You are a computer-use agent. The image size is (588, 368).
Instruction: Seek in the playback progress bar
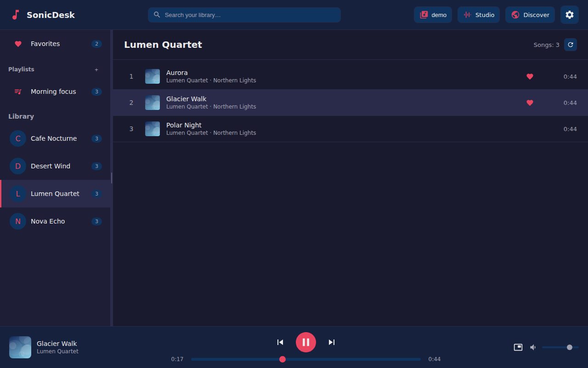tap(306, 359)
